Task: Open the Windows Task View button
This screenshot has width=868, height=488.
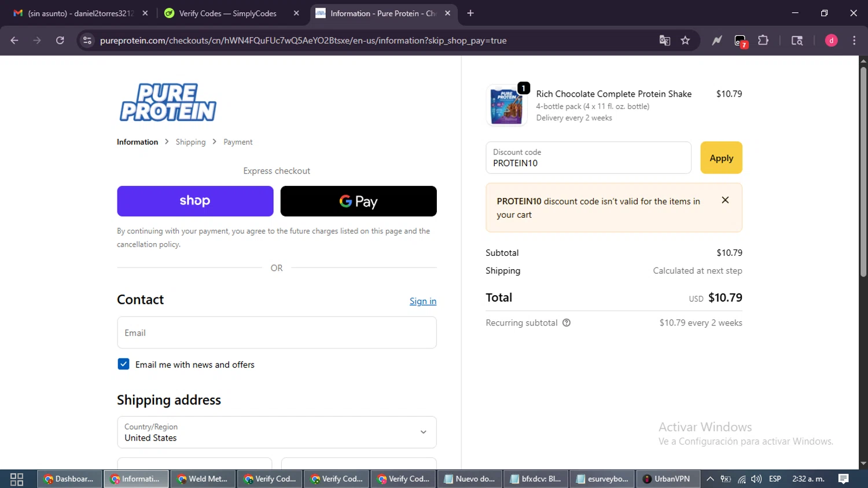Action: click(17, 479)
